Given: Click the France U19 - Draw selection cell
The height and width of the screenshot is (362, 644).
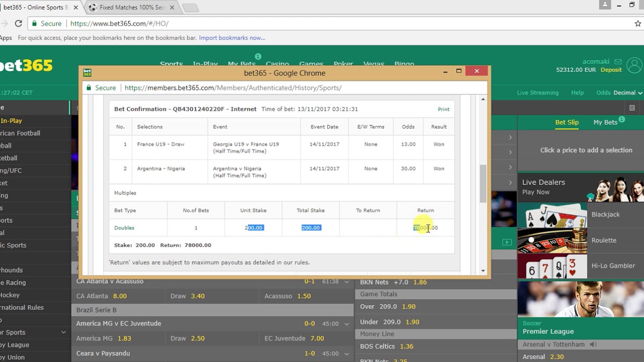Looking at the screenshot, I should point(170,148).
